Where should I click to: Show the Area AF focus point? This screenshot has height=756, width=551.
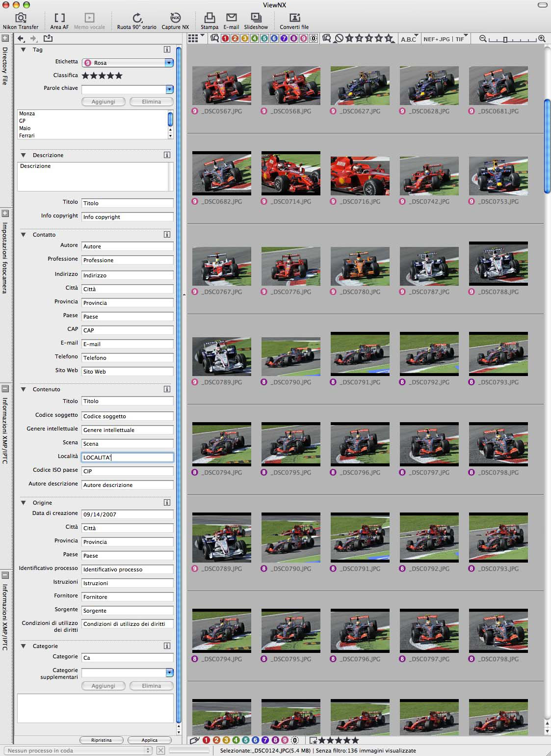point(59,21)
